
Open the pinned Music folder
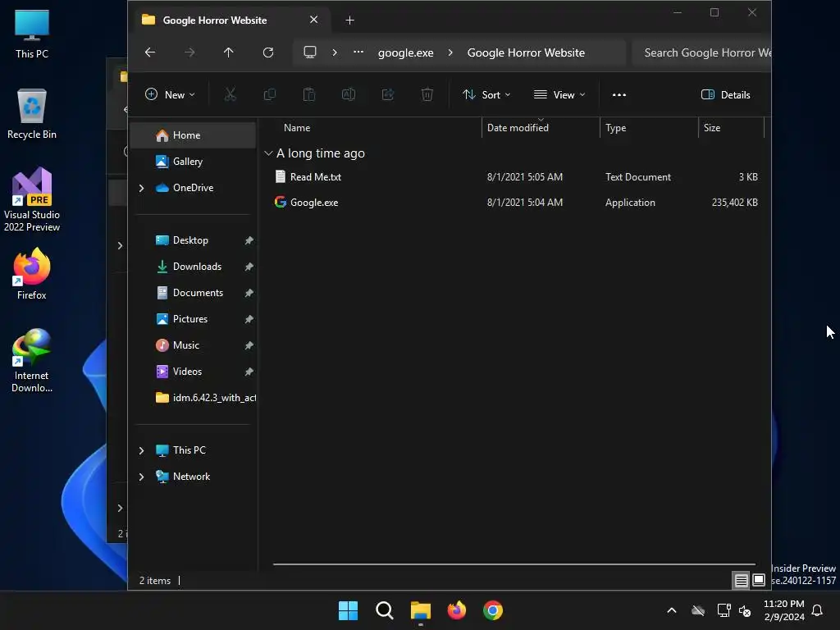pos(193,345)
